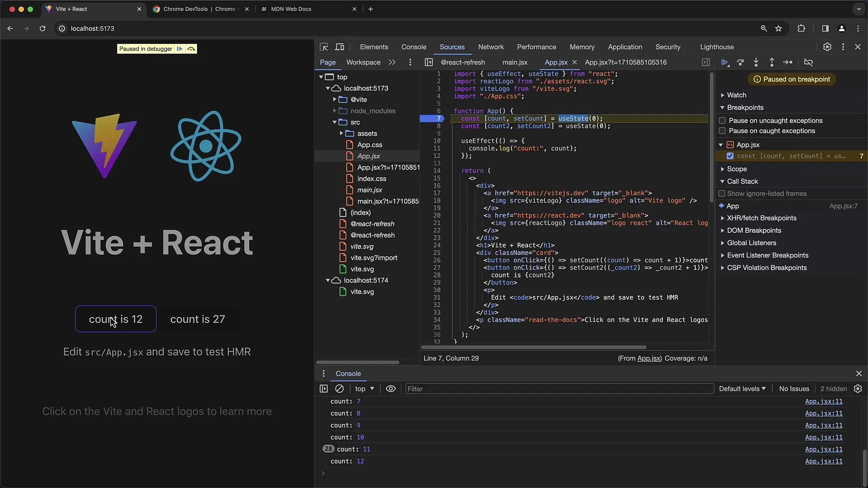Open the Lighthouse panel tab
This screenshot has height=488, width=868.
717,47
